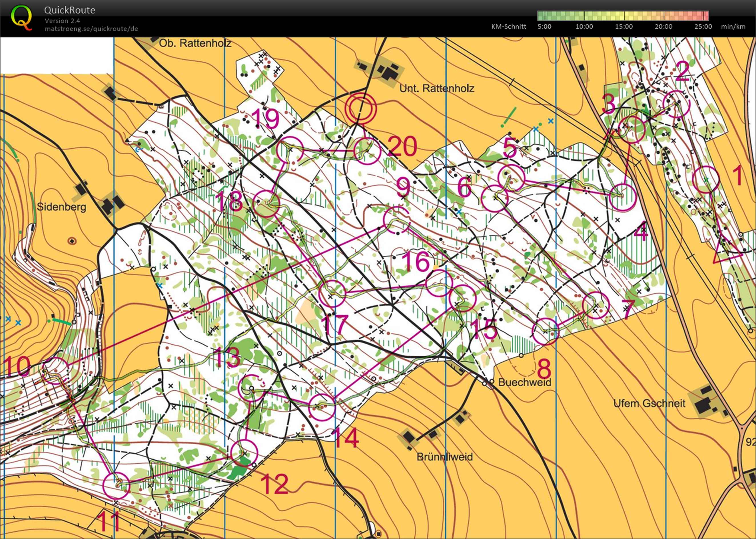Click the Brünnliweid place name label
756x539 pixels.
coord(444,457)
